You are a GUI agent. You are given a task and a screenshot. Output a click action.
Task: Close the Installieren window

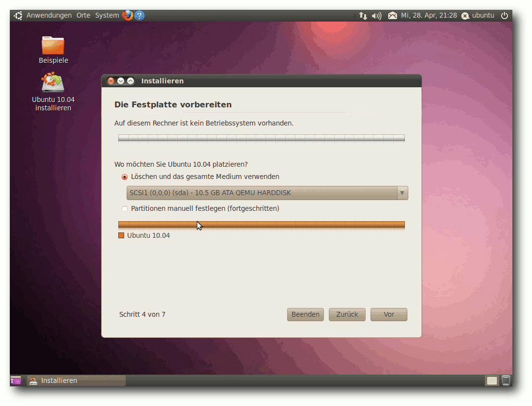111,81
